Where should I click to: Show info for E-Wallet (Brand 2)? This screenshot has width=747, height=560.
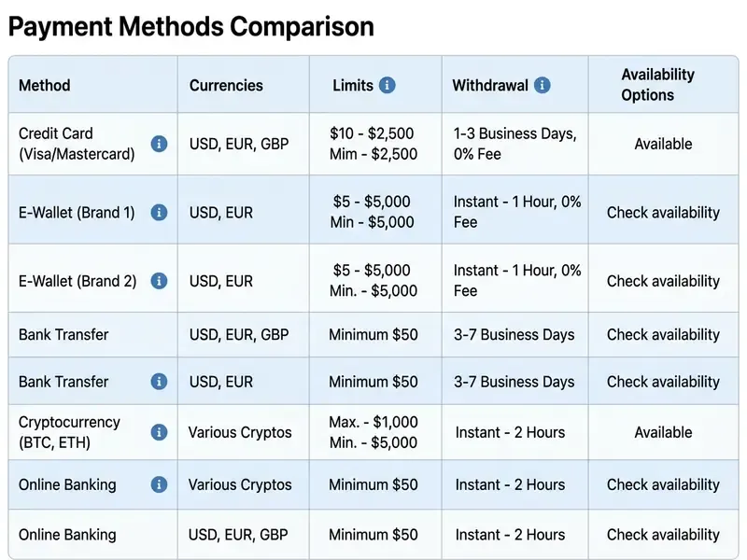159,281
